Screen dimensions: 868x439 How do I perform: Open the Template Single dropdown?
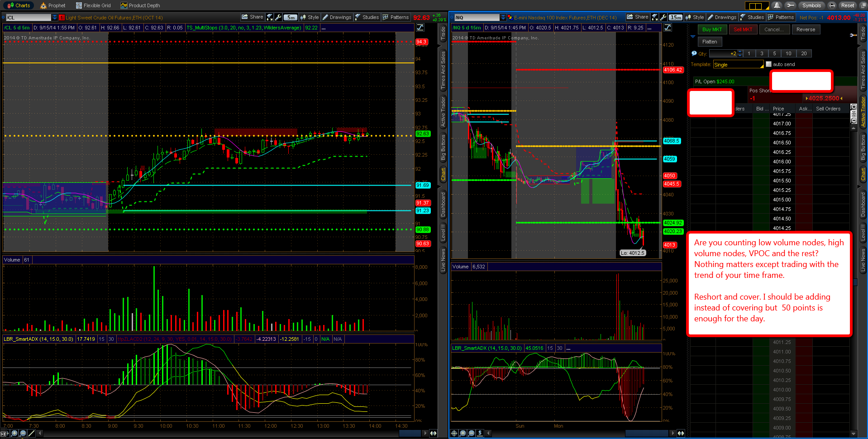(739, 65)
